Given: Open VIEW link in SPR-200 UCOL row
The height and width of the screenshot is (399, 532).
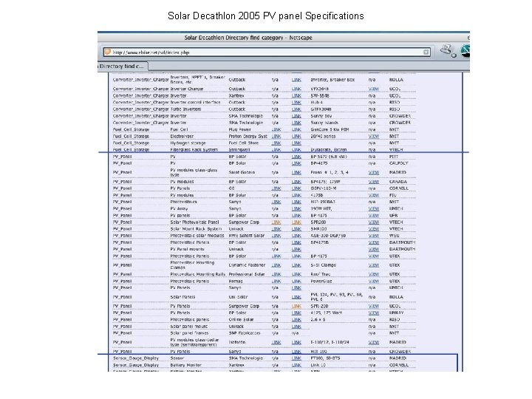Looking at the screenshot, I should pyautogui.click(x=374, y=306).
